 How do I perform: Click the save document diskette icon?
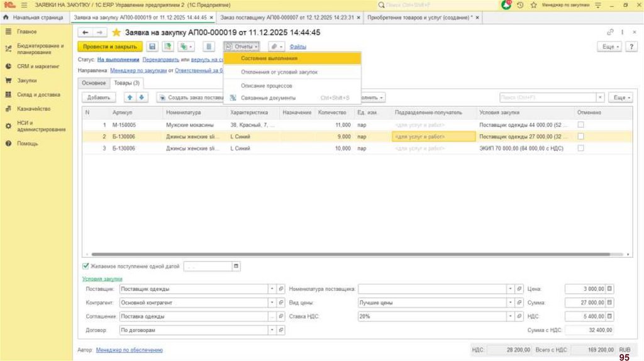[x=152, y=47]
